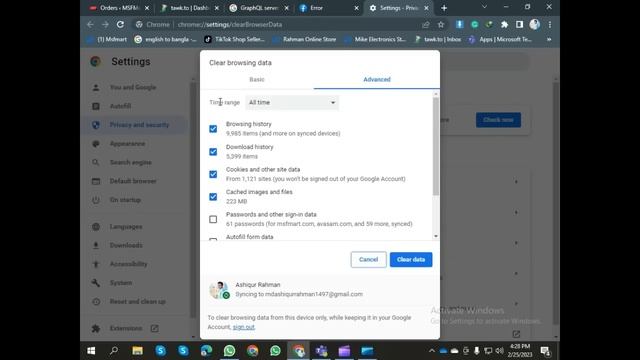Open Windows taskbar search
Image resolution: width=640 pixels, height=360 pixels.
pos(114,351)
